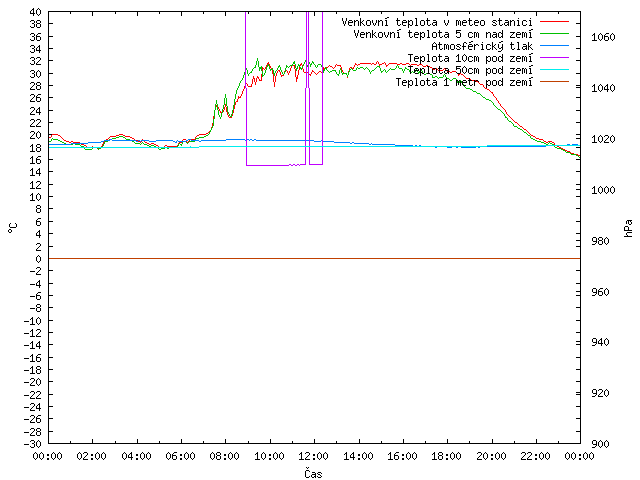This screenshot has height=480, width=640.
Task: Click x-axis tick label '18:00'
Action: (447, 456)
